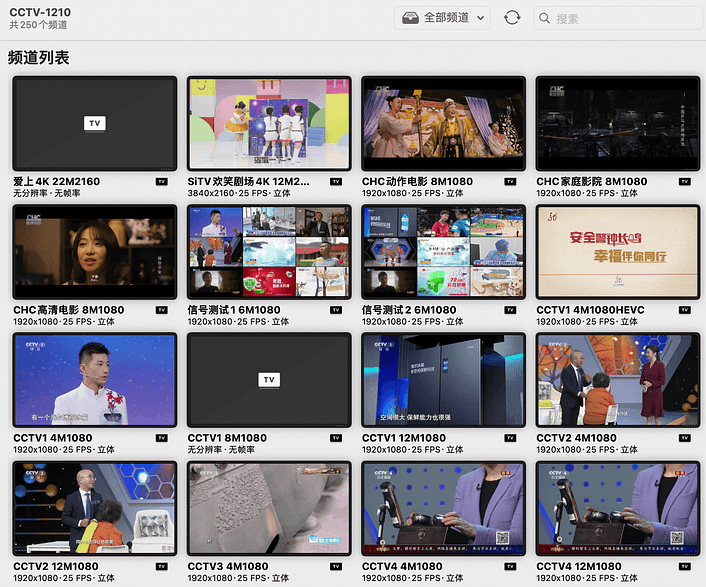Open the CCTV1 4M1080 channel thumbnail
The width and height of the screenshot is (706, 587).
[x=95, y=380]
